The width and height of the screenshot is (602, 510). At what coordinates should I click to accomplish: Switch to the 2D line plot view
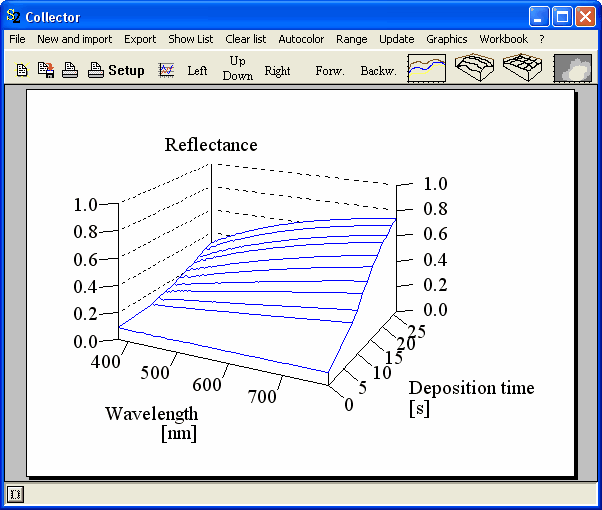tap(426, 68)
